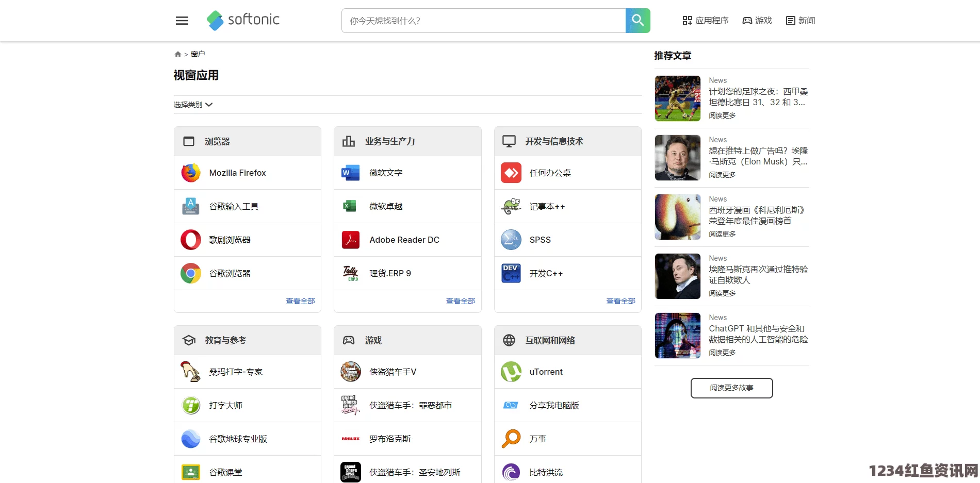Open the football match news thumbnail
The height and width of the screenshot is (483, 980).
coord(678,98)
